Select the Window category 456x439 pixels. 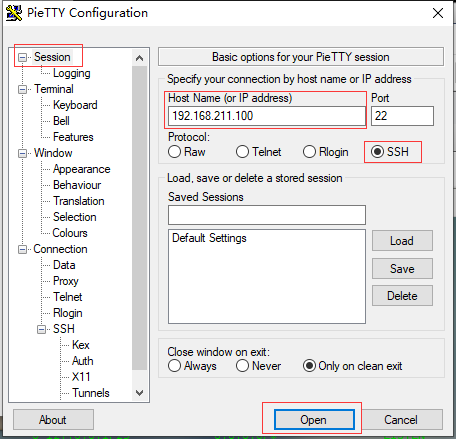53,153
